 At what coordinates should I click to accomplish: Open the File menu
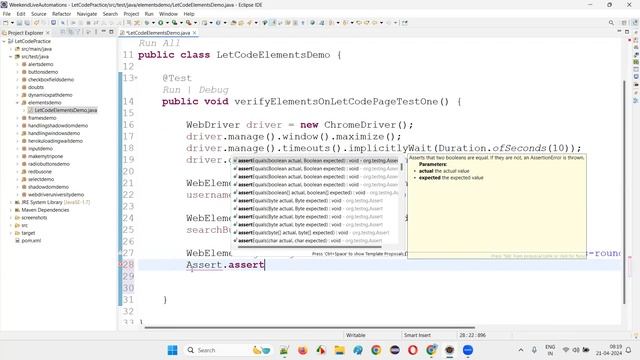point(7,14)
